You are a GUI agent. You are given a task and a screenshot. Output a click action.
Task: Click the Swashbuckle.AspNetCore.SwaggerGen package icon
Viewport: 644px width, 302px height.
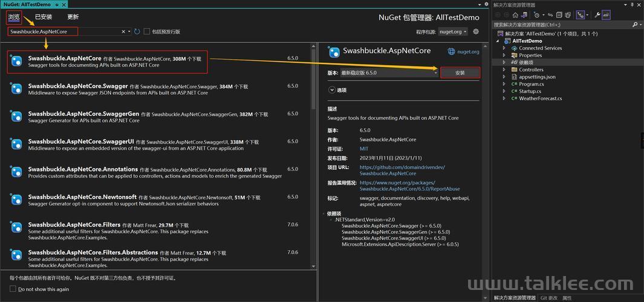(x=16, y=117)
